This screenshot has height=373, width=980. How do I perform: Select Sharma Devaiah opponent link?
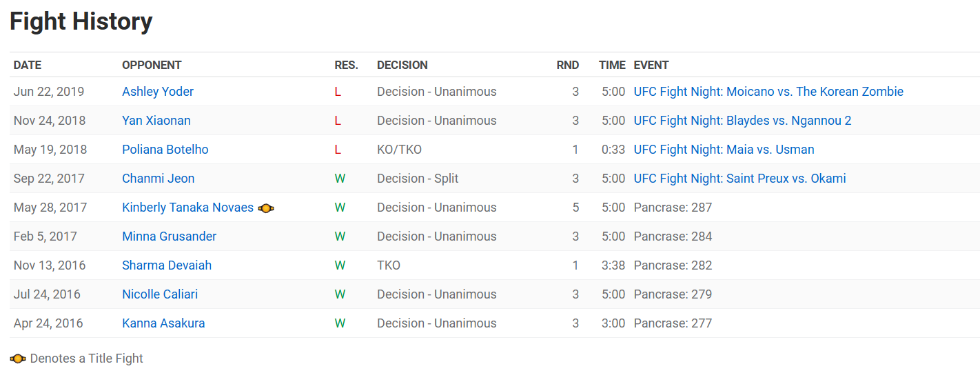tap(167, 265)
